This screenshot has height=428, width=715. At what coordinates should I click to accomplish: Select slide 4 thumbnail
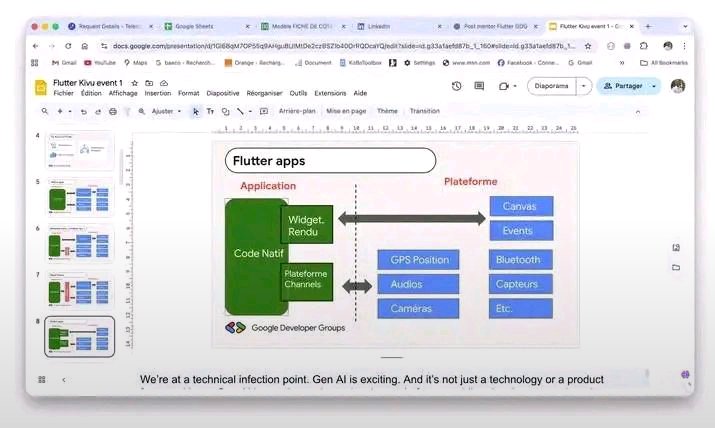80,150
